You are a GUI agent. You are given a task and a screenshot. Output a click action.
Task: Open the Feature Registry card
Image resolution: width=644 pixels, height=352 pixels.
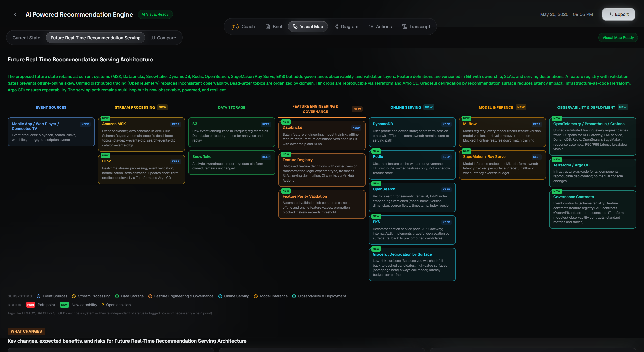tap(322, 170)
